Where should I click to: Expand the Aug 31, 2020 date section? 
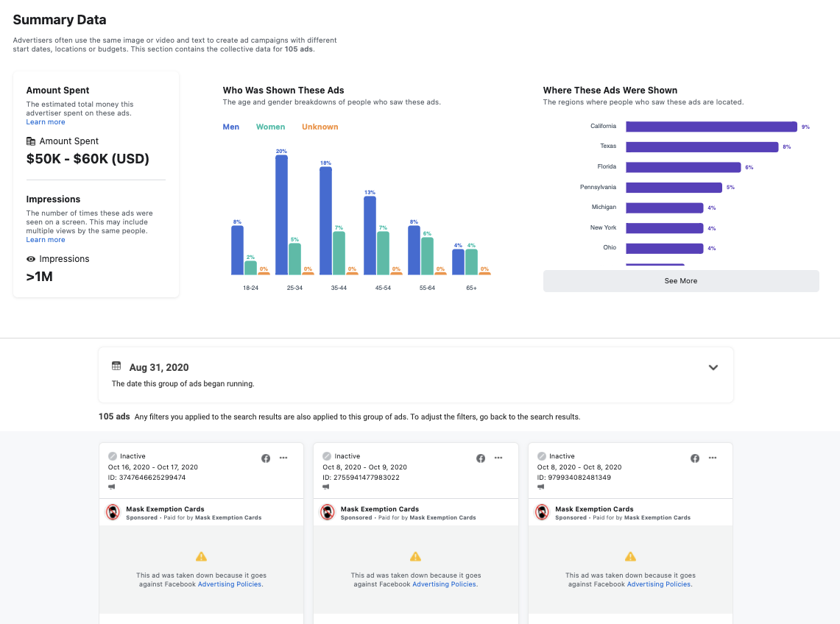(713, 368)
